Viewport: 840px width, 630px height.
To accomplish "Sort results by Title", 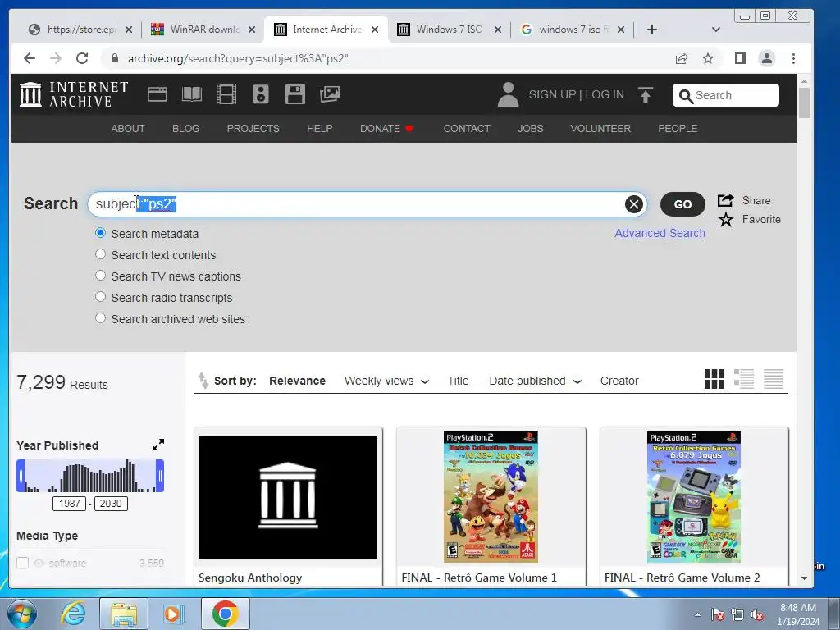I will point(458,381).
